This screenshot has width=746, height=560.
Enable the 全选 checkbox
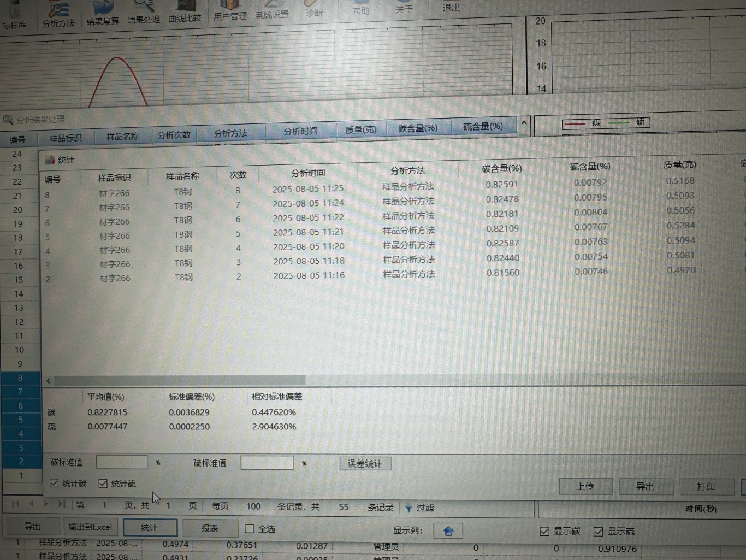pos(250,528)
